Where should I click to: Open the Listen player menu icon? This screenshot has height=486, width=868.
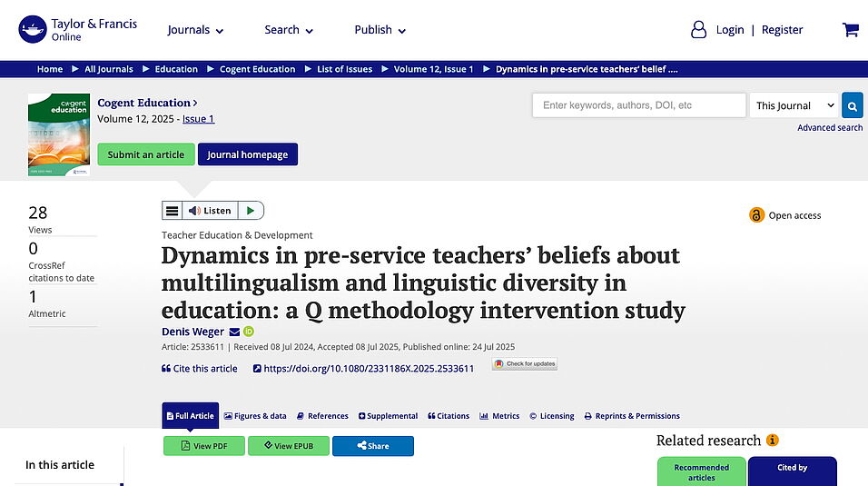pos(172,211)
